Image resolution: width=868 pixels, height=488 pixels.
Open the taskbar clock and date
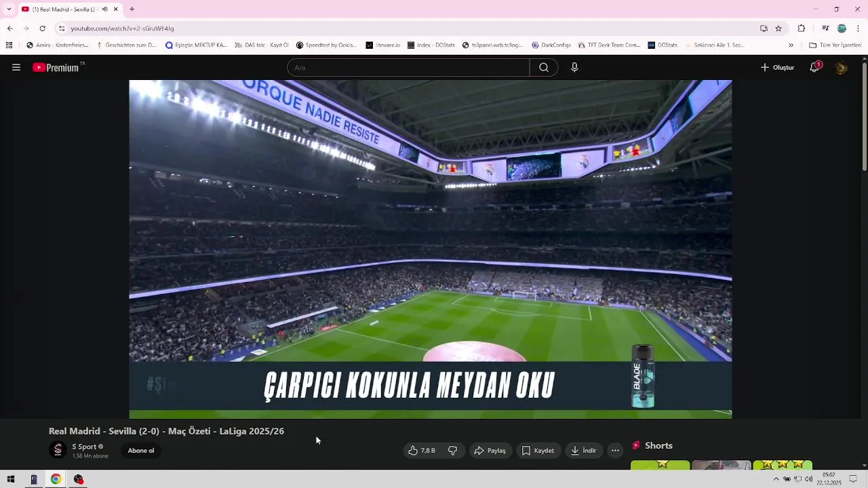[829, 479]
